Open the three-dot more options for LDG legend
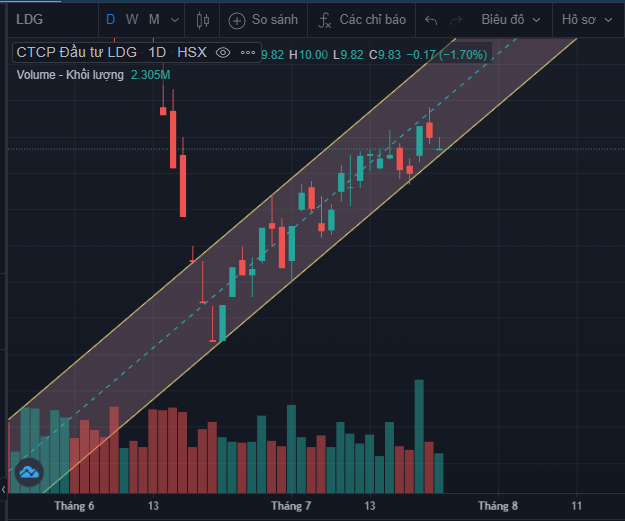This screenshot has width=625, height=521. coord(248,53)
